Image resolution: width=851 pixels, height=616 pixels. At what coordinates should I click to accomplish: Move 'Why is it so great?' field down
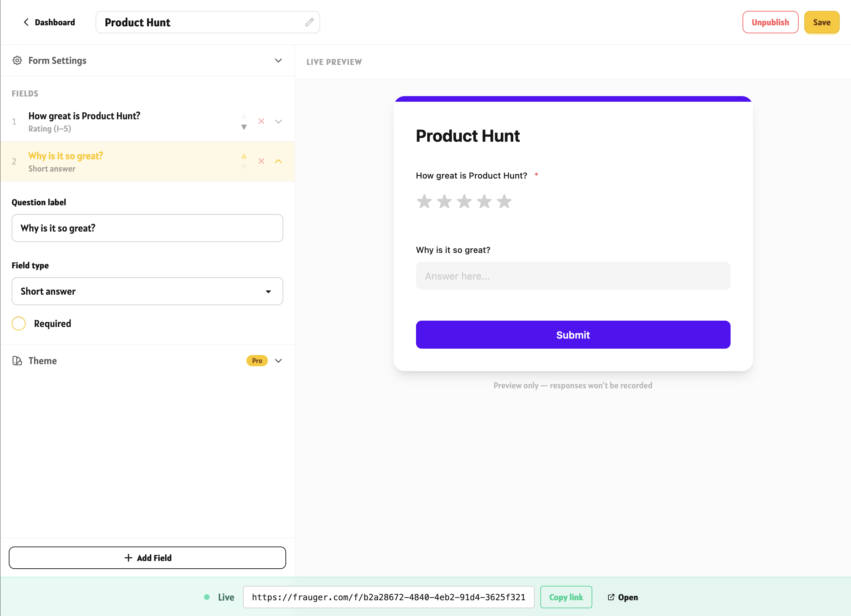point(244,167)
